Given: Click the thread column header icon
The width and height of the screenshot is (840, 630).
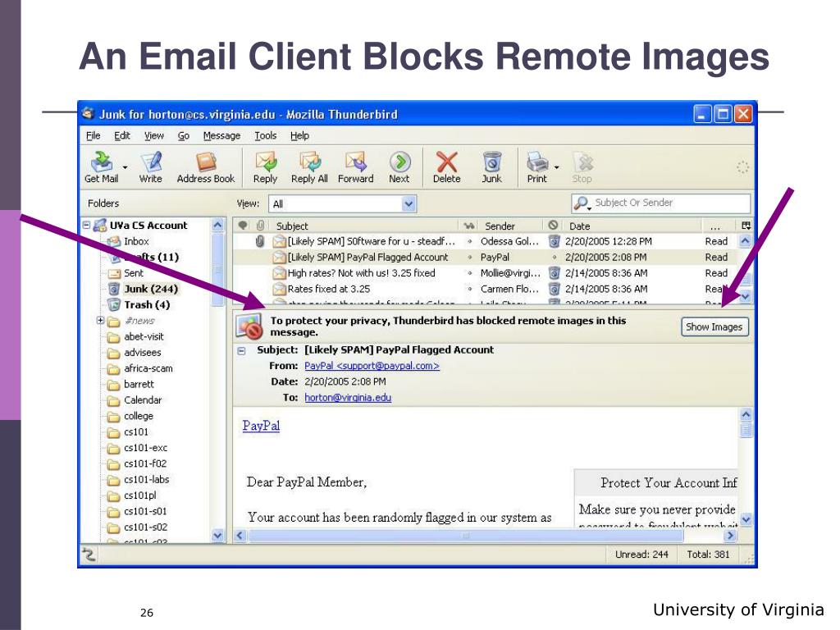Looking at the screenshot, I should [x=243, y=225].
